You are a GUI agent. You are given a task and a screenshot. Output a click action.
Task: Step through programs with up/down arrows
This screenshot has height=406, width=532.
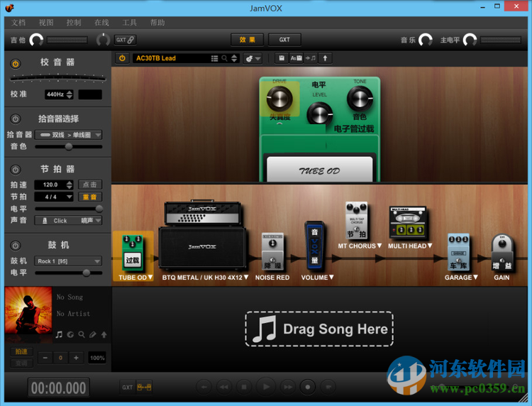pos(234,58)
